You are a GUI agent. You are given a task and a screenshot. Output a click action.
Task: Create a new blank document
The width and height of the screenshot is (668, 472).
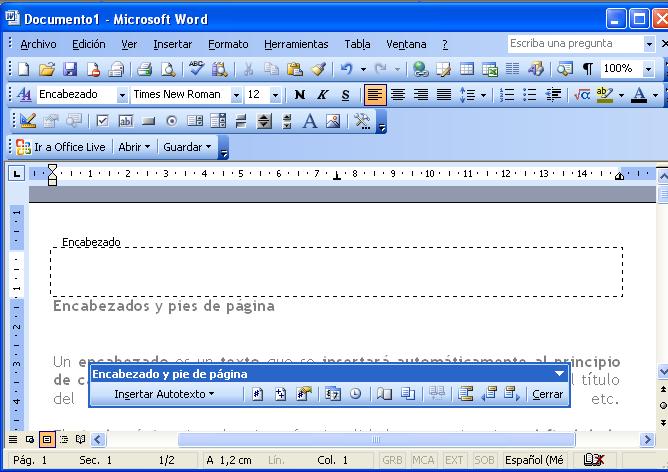24,69
